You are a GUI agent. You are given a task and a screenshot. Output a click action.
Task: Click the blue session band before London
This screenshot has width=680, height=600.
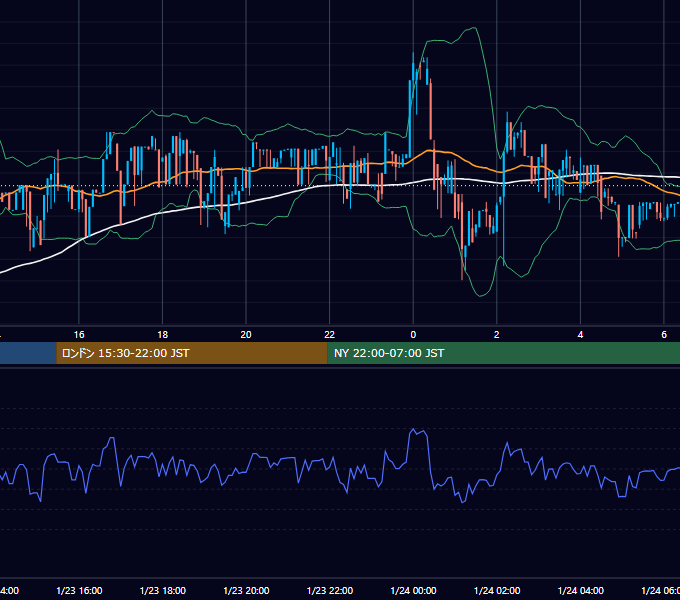(28, 353)
